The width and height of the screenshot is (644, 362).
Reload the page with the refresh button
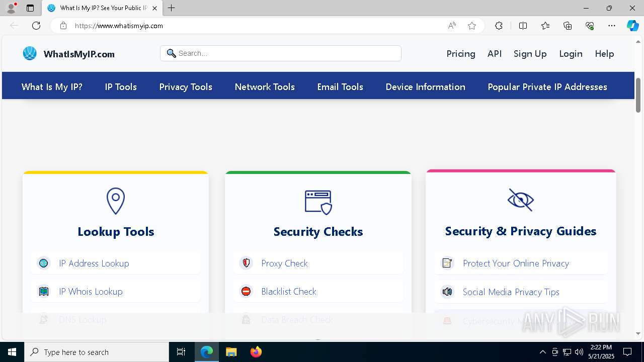pos(36,26)
